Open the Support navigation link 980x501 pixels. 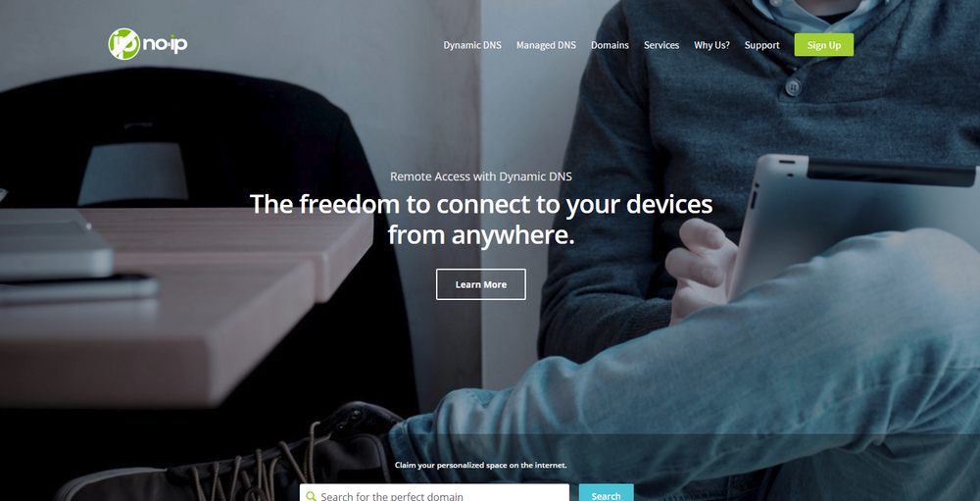761,45
